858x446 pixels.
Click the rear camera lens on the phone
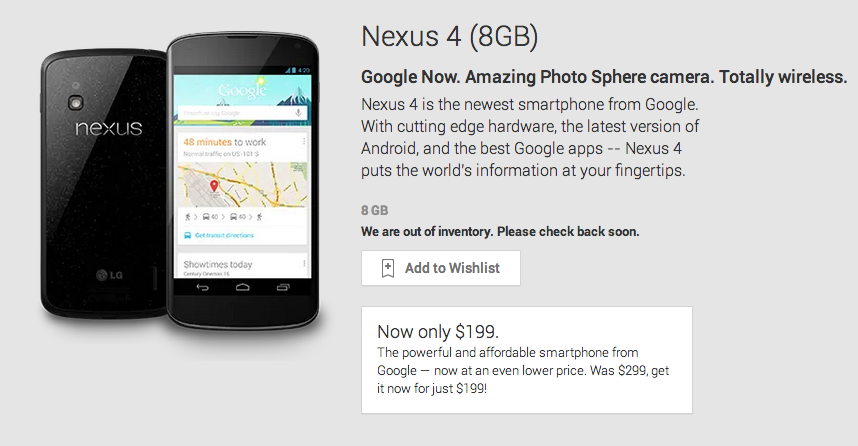76,103
